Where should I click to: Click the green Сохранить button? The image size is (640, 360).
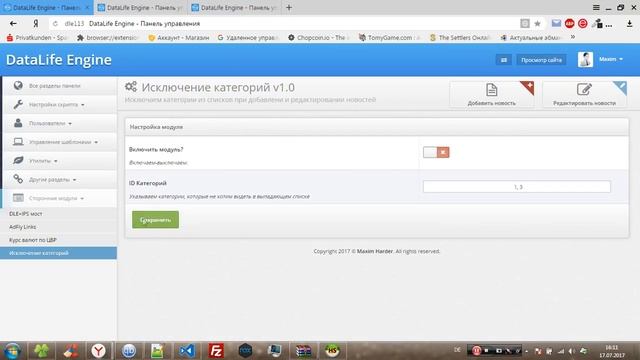(155, 220)
